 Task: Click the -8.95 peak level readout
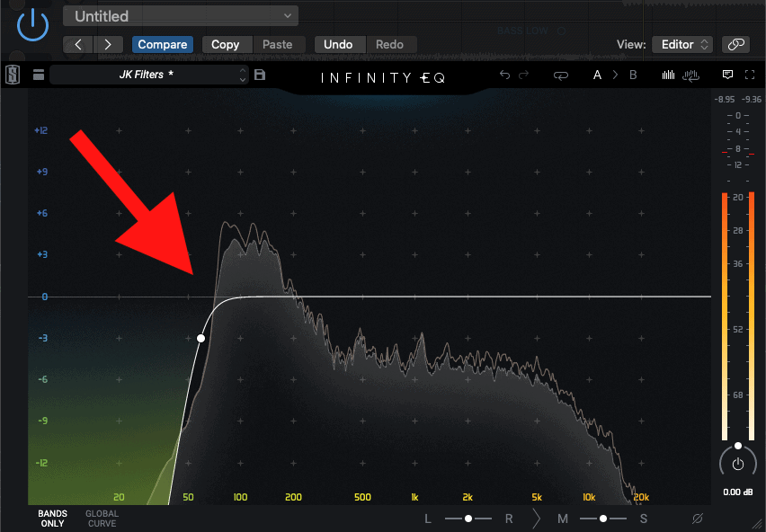click(x=725, y=100)
